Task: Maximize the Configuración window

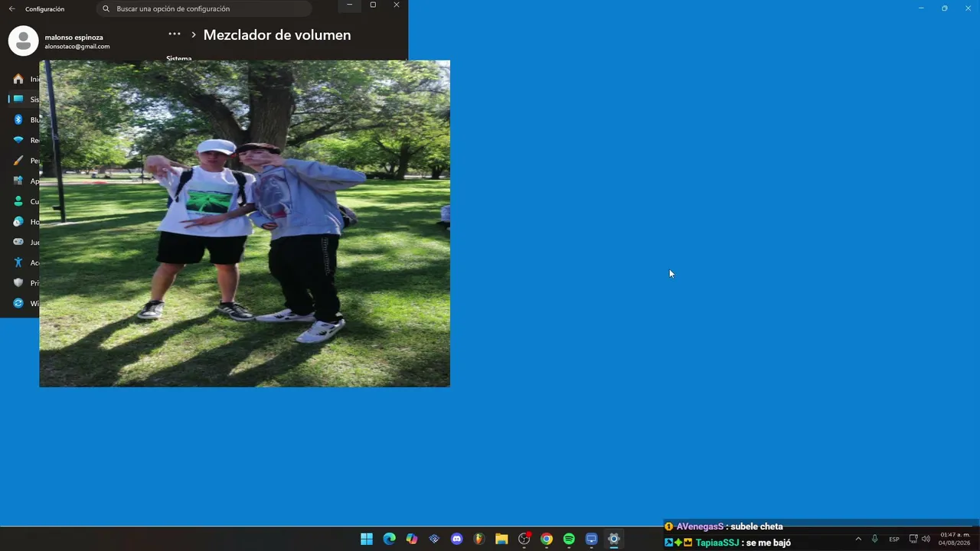Action: (x=373, y=5)
